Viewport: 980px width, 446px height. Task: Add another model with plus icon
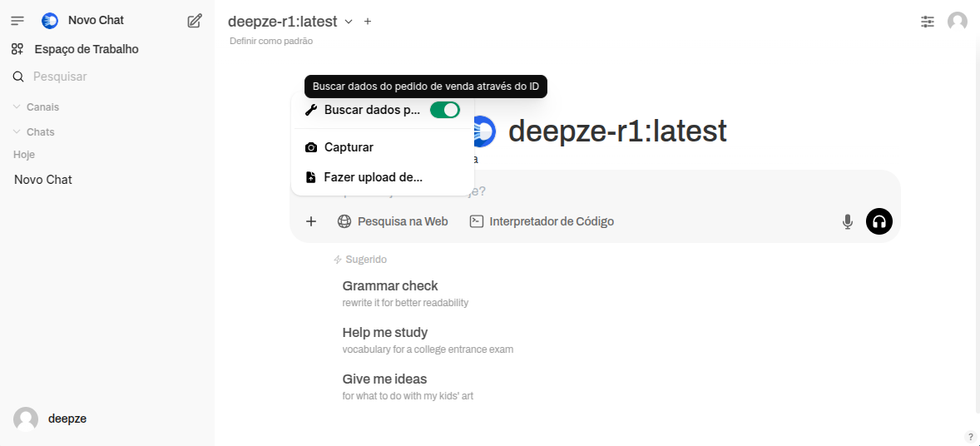[x=368, y=22]
